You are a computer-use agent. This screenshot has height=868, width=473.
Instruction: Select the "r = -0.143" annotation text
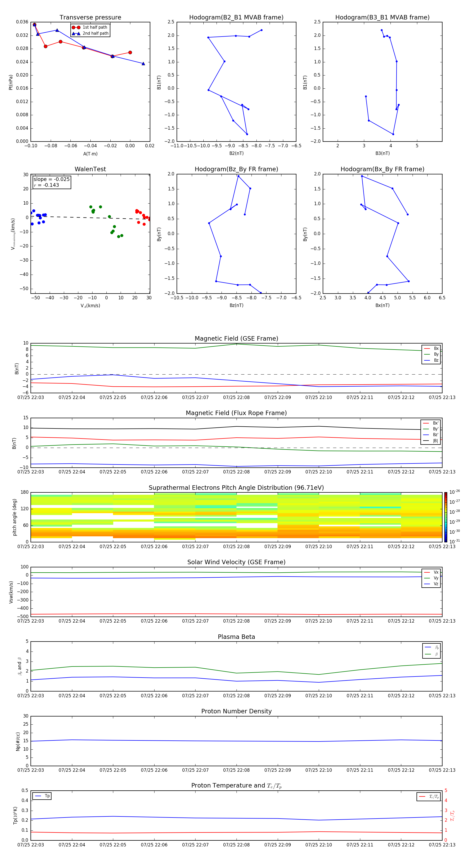[x=47, y=185]
